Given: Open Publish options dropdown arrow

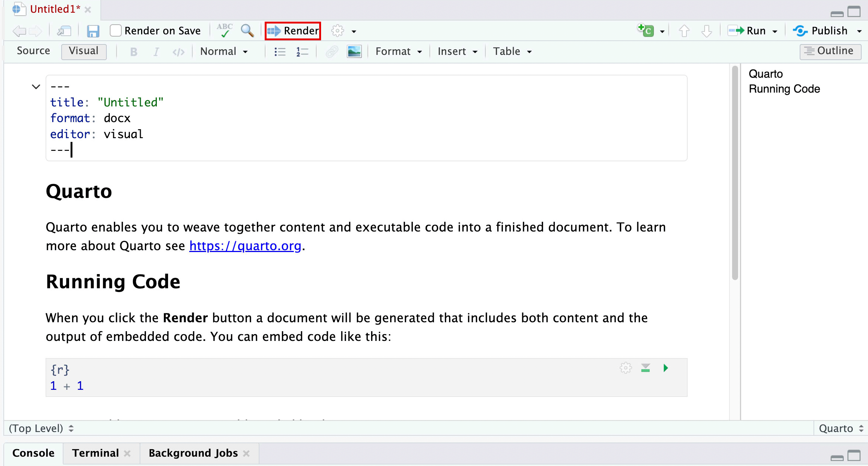Looking at the screenshot, I should click(x=859, y=31).
